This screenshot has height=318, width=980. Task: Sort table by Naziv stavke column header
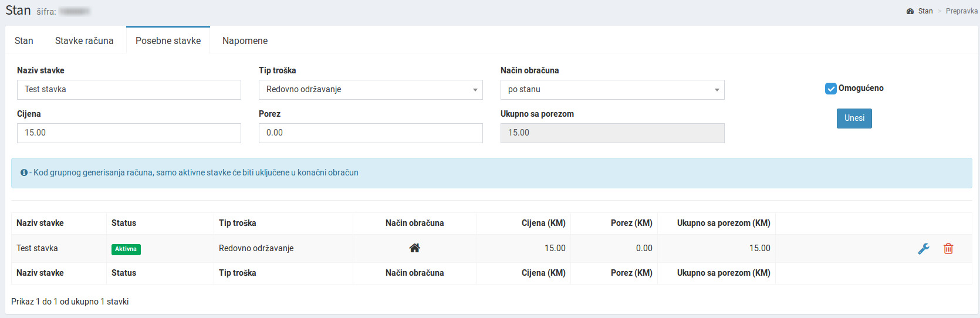(40, 223)
